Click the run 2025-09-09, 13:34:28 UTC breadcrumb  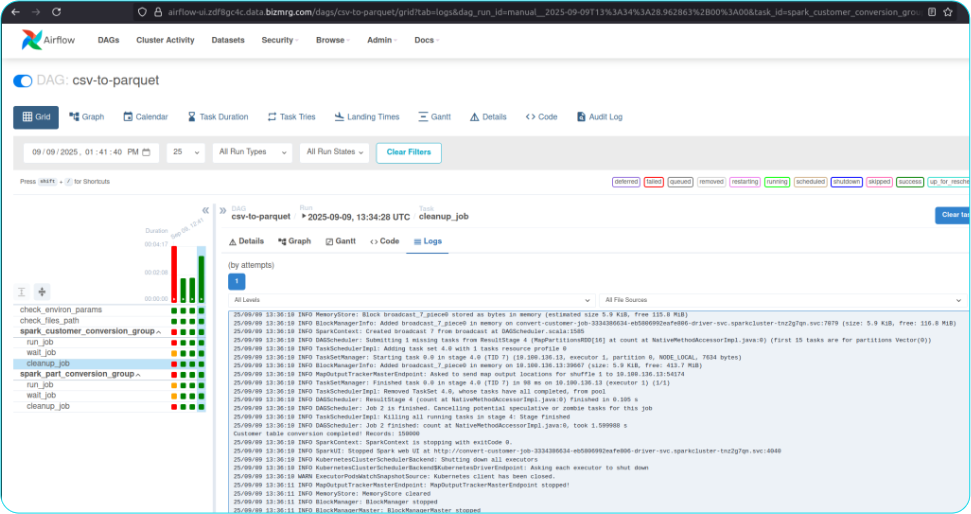pyautogui.click(x=355, y=217)
